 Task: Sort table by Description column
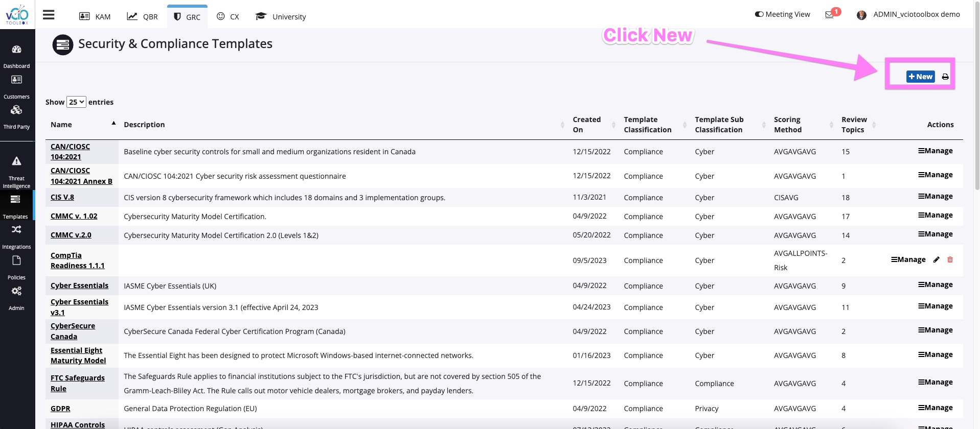click(x=343, y=125)
